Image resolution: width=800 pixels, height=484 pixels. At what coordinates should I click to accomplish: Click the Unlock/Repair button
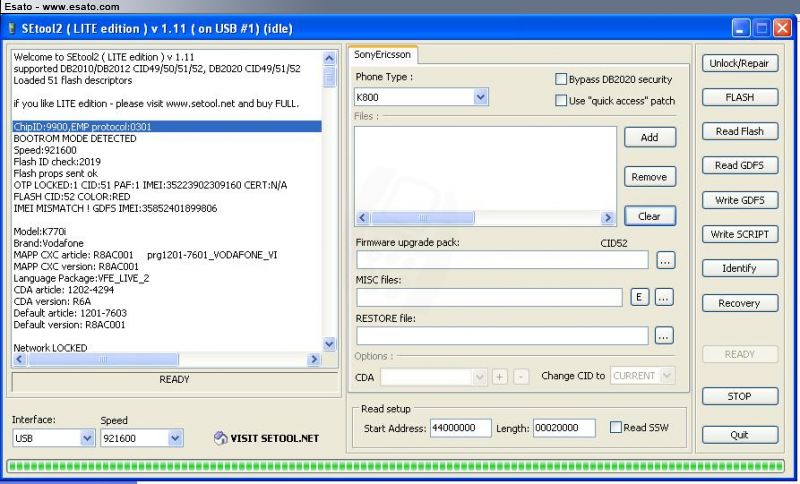pos(739,63)
